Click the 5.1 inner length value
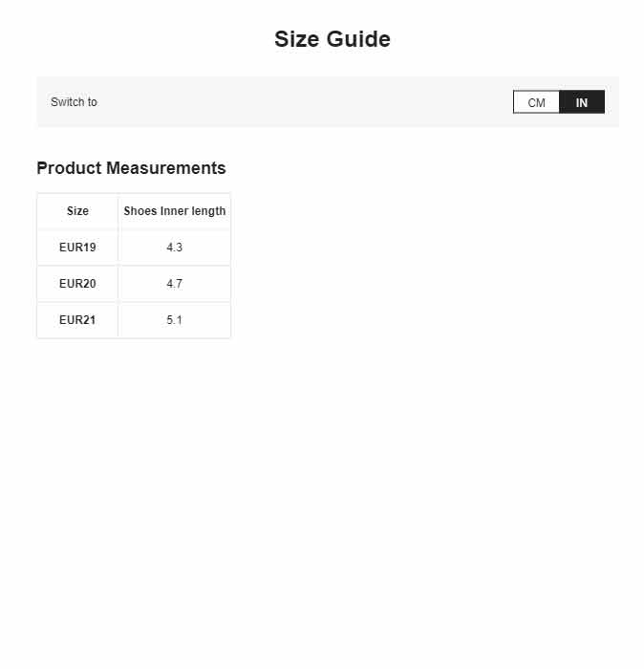The height and width of the screenshot is (669, 644). (175, 320)
